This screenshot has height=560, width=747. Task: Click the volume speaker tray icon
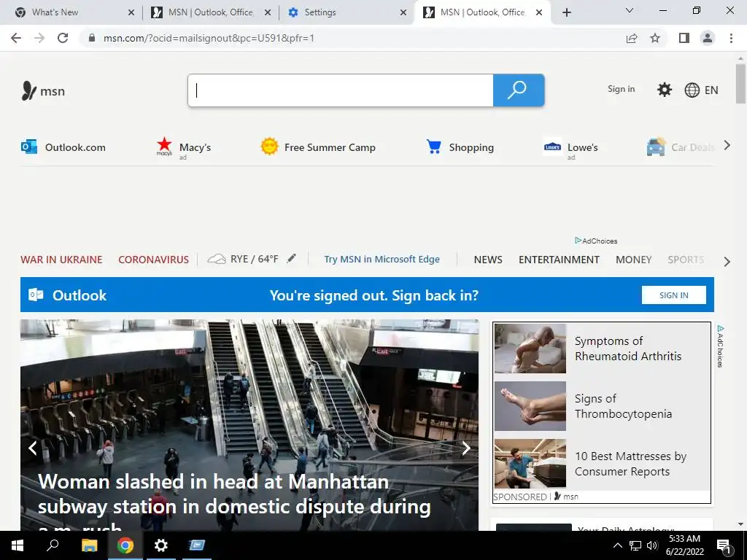[x=652, y=545]
